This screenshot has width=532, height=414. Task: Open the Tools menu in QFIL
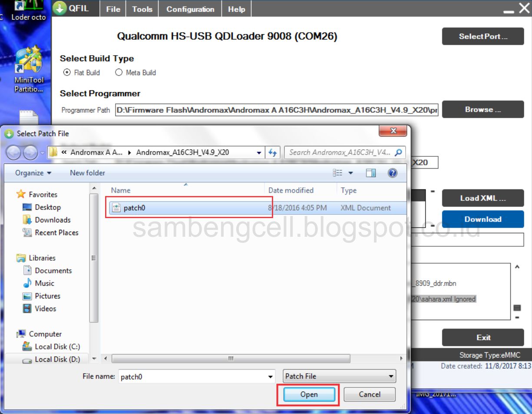pos(142,9)
